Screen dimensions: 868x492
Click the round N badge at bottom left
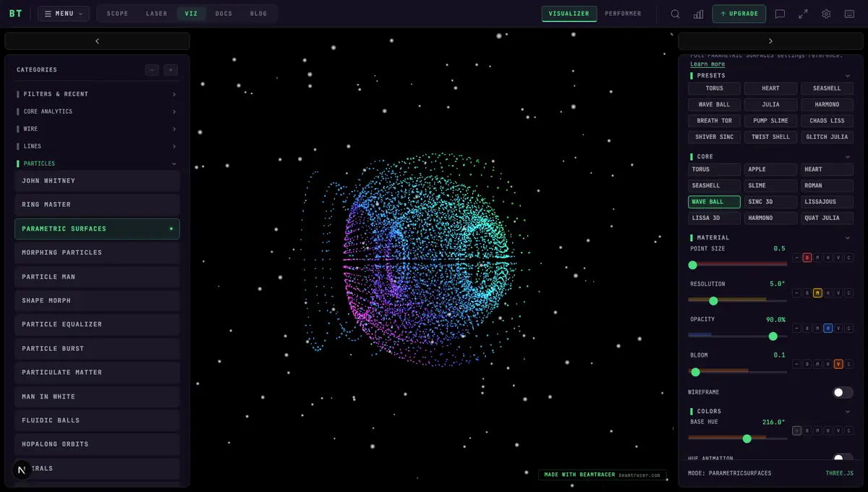(22, 470)
